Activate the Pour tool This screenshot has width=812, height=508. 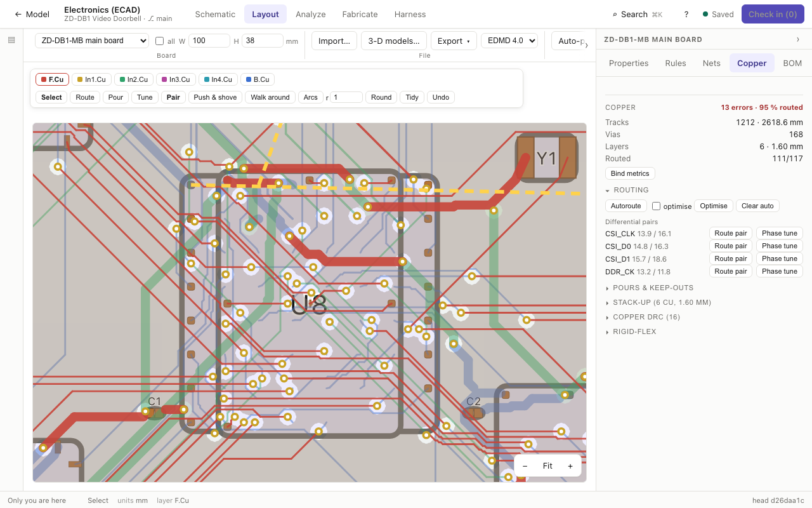(x=115, y=97)
